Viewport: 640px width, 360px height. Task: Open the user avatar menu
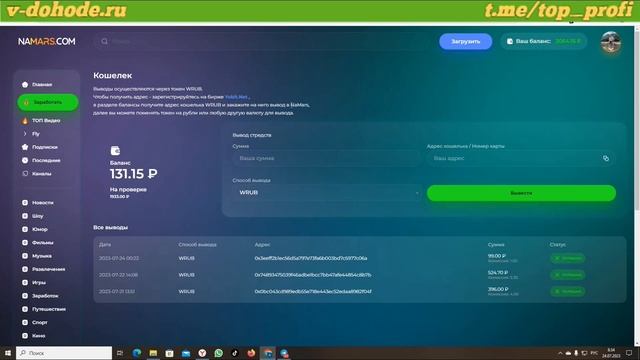tap(611, 42)
